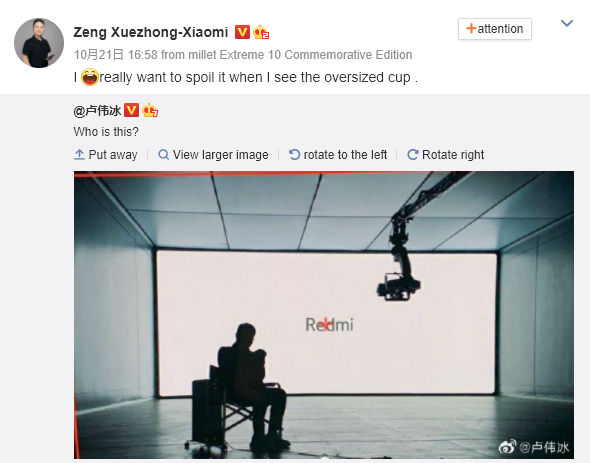Follow the user with +attention button
590x463 pixels.
click(x=494, y=29)
